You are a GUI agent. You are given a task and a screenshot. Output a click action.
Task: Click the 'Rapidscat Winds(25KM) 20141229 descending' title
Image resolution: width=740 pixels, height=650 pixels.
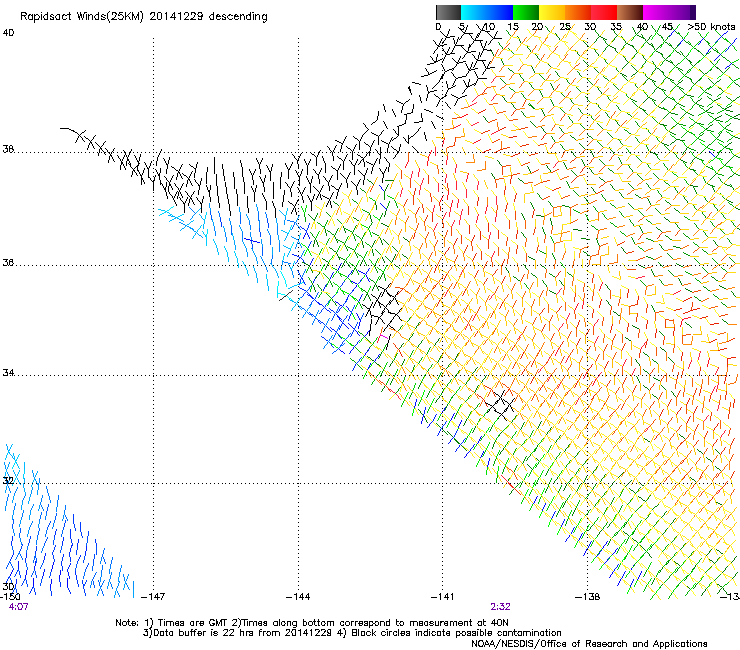point(143,17)
